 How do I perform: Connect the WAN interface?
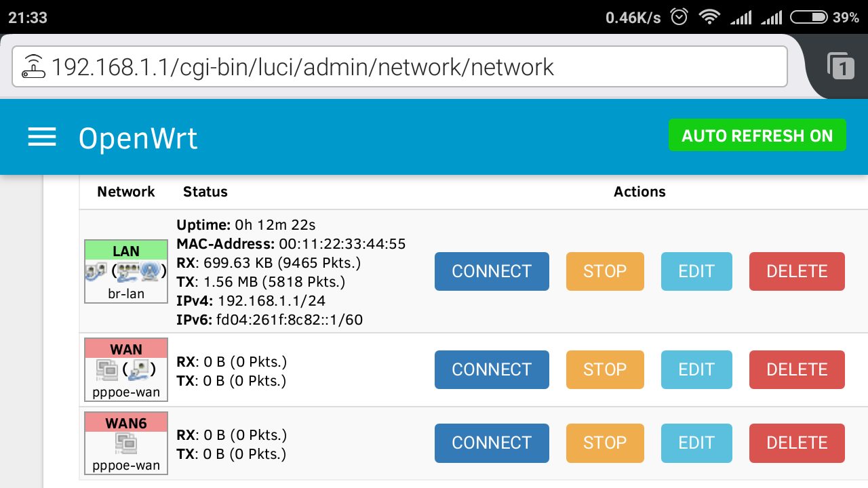click(492, 369)
